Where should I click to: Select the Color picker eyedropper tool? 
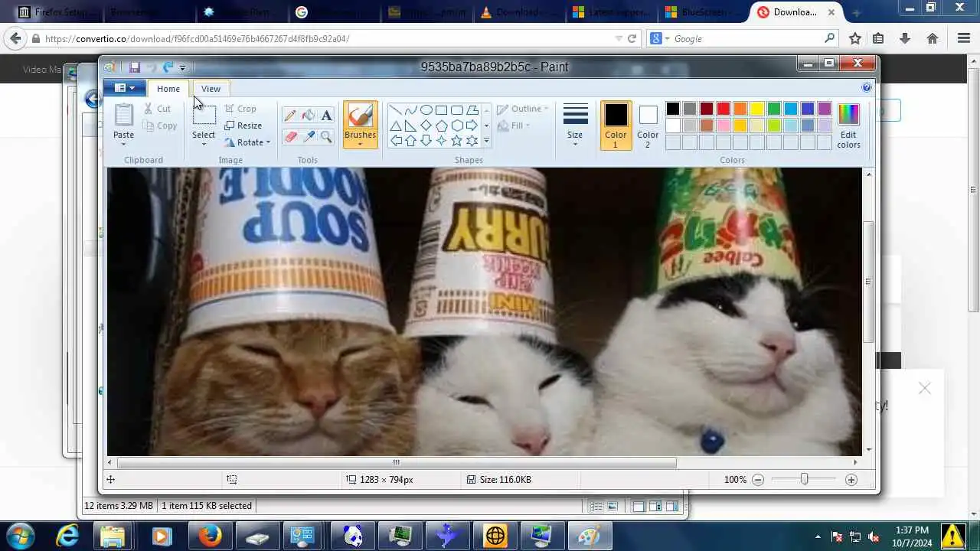point(309,137)
